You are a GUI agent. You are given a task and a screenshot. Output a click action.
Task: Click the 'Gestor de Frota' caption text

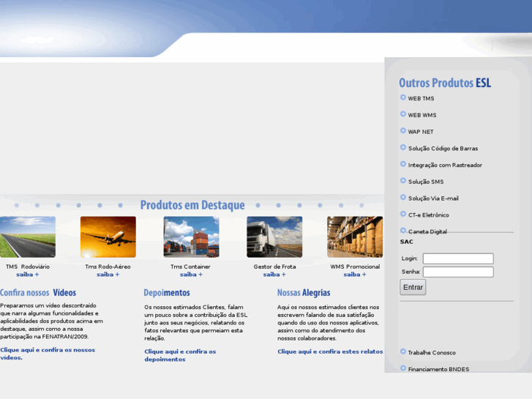pyautogui.click(x=274, y=266)
